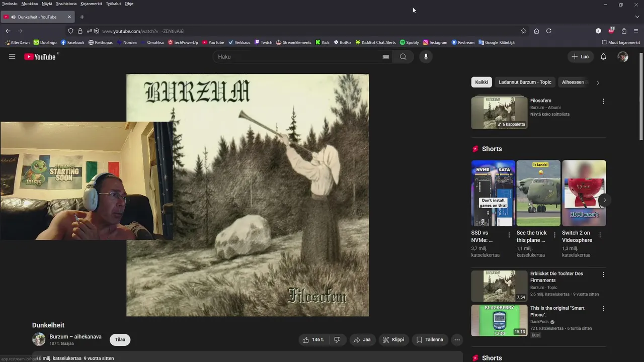Open site permissions icon in address bar
Viewport: 644px width, 362px height.
tap(89, 31)
